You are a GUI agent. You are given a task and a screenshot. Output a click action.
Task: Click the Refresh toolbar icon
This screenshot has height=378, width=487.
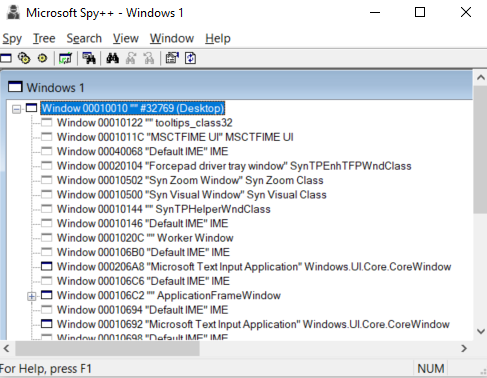tap(190, 58)
